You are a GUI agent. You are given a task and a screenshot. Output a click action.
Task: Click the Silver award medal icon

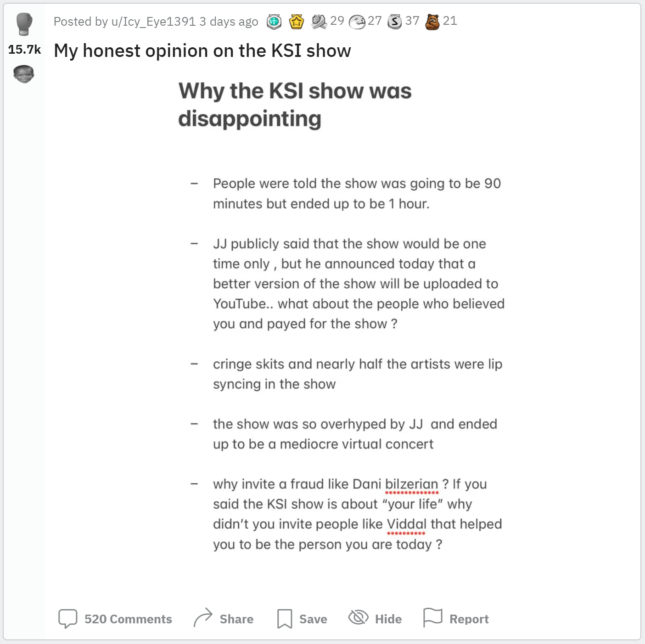pos(395,22)
